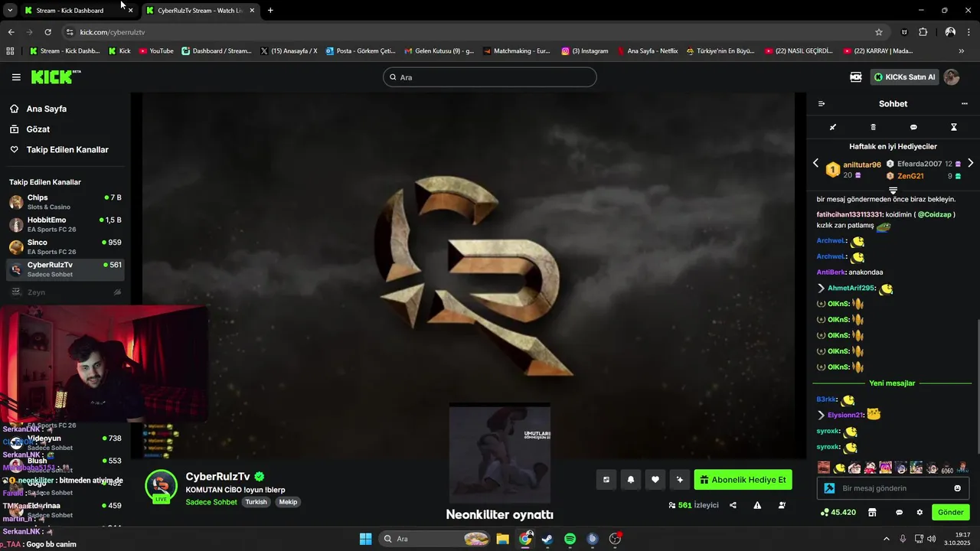Click the user icon next to report
Image resolution: width=980 pixels, height=551 pixels.
coord(782,505)
